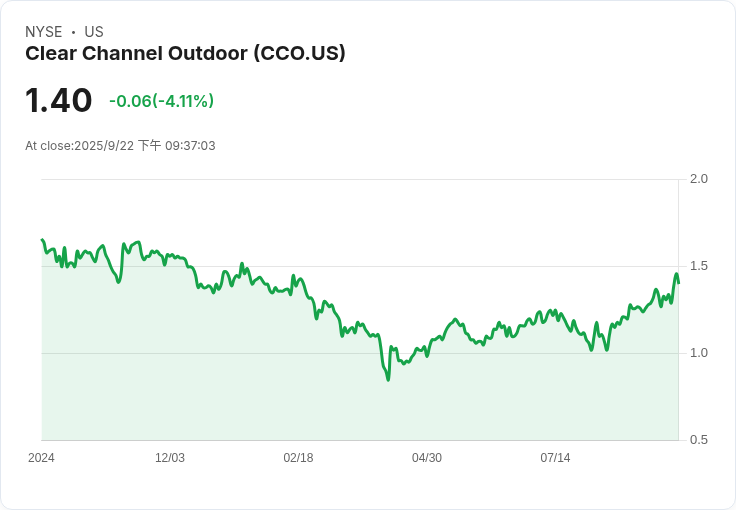Click the NYSE exchange label
Screen dimensions: 736x510
pyautogui.click(x=44, y=31)
